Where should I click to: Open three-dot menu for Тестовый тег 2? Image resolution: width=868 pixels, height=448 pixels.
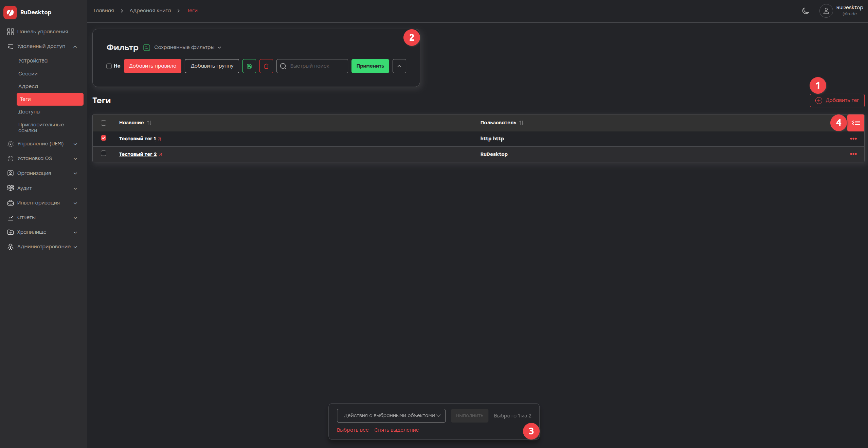point(853,154)
